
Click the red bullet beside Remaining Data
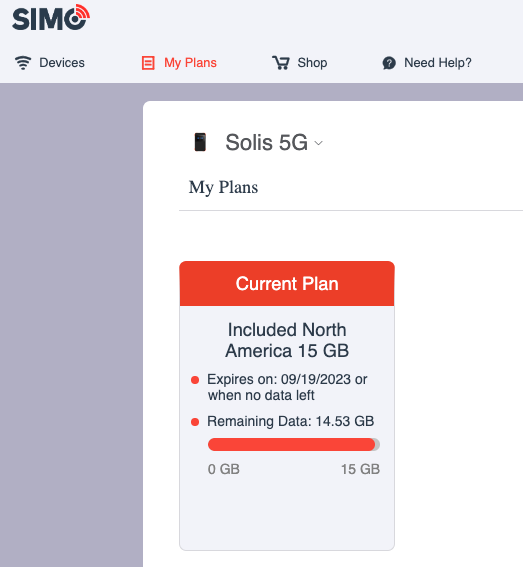195,422
